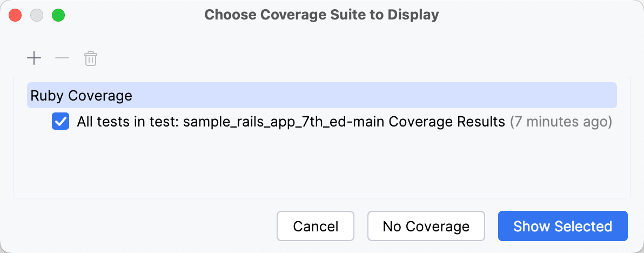Choose the No Coverage button
Screen dimensions: 644x253
click(426, 226)
